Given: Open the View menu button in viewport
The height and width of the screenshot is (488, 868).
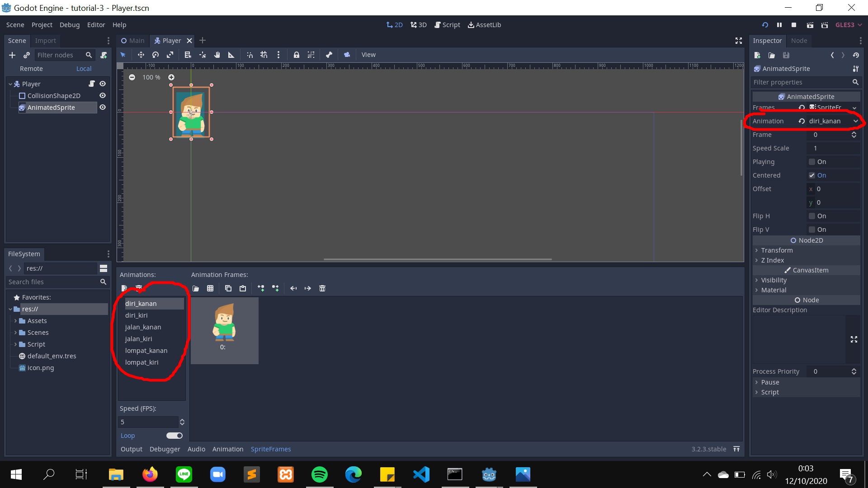Looking at the screenshot, I should (x=368, y=55).
